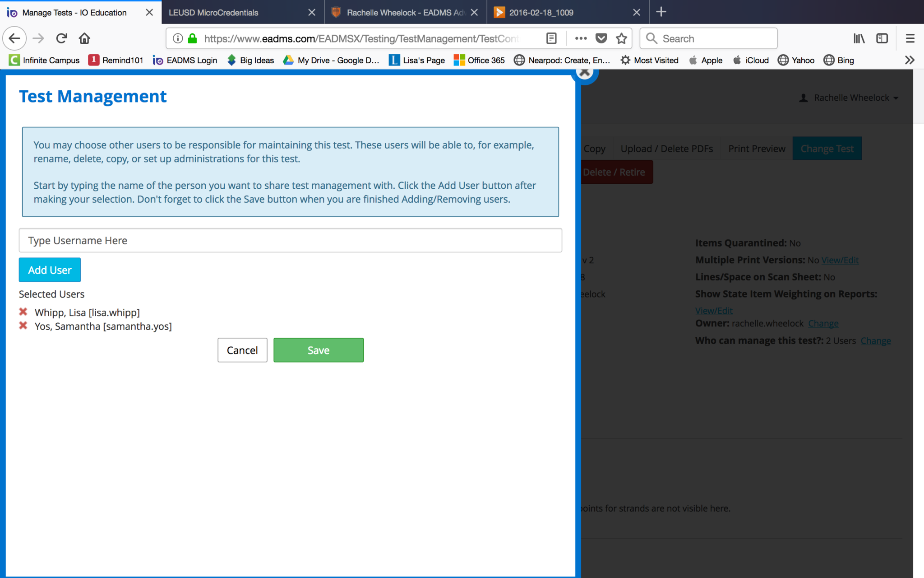Image resolution: width=924 pixels, height=578 pixels.
Task: Open Firefox library icon
Action: pyautogui.click(x=859, y=38)
